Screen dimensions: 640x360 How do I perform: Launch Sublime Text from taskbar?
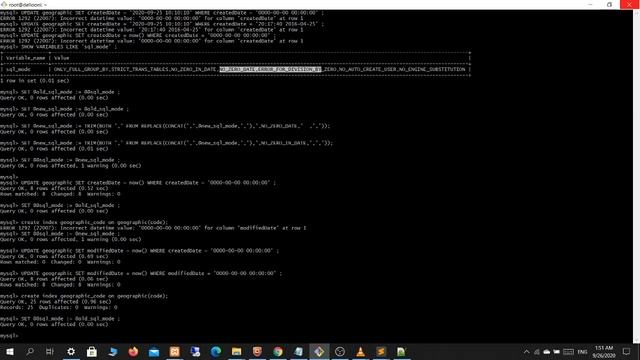coord(381,351)
